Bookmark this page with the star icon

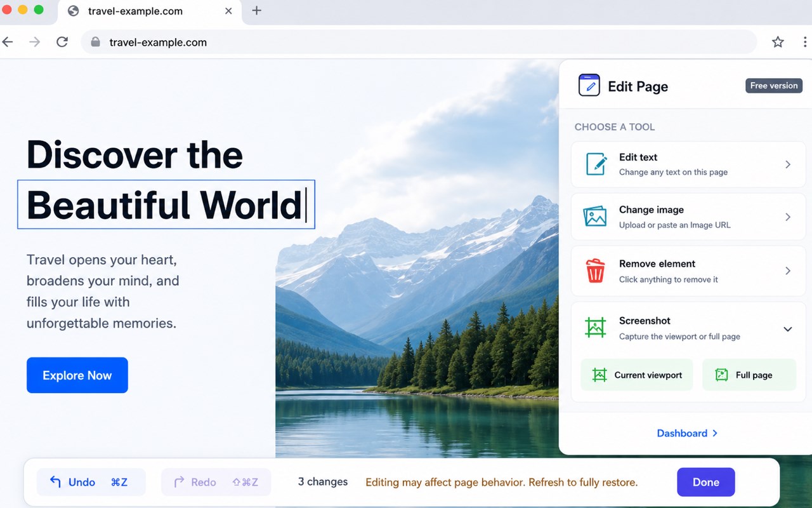778,42
